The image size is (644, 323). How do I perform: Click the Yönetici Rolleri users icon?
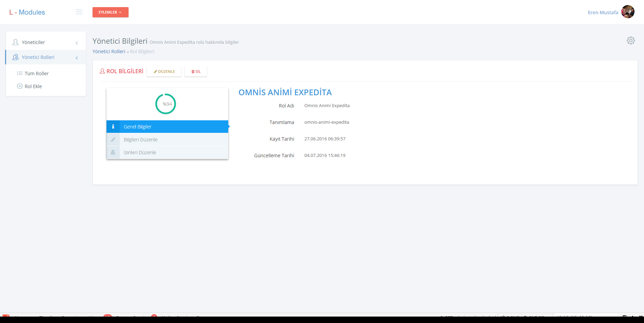(x=16, y=57)
